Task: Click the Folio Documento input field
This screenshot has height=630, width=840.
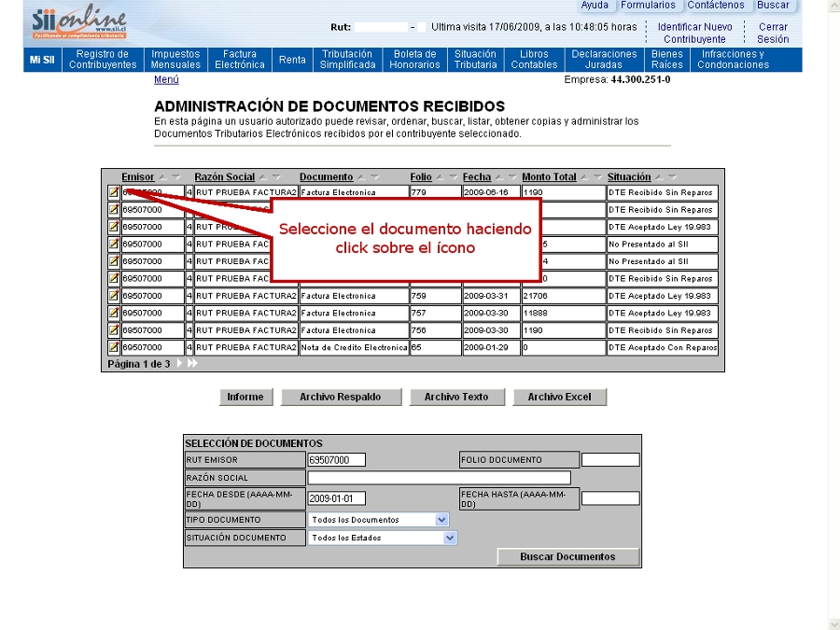Action: click(610, 459)
